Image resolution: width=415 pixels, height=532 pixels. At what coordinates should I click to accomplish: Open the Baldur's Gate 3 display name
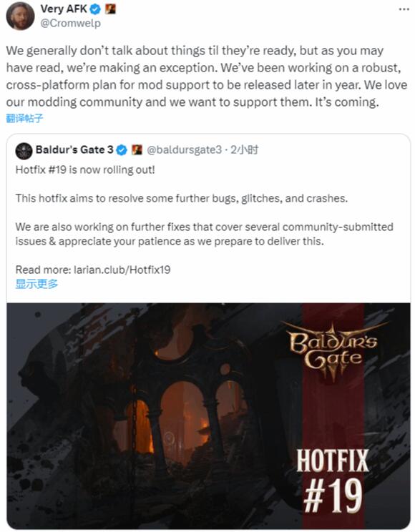coord(74,149)
